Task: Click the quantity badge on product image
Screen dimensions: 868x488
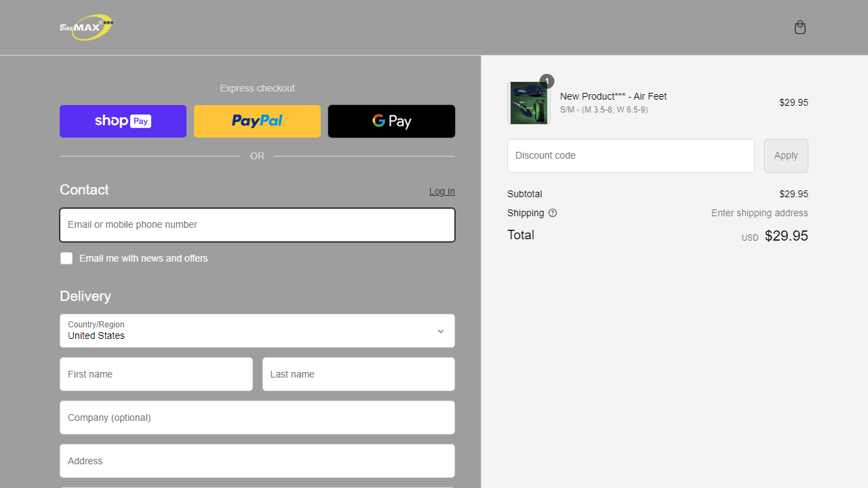Action: tap(547, 81)
